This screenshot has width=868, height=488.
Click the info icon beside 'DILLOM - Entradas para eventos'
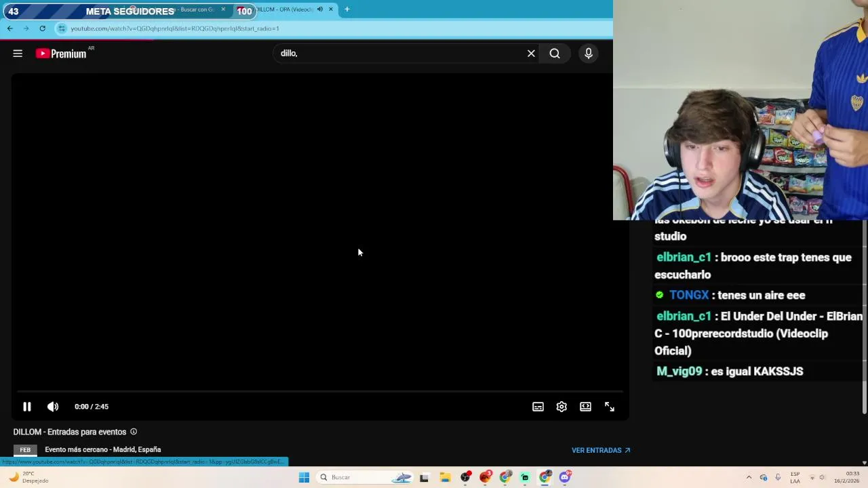pyautogui.click(x=134, y=432)
